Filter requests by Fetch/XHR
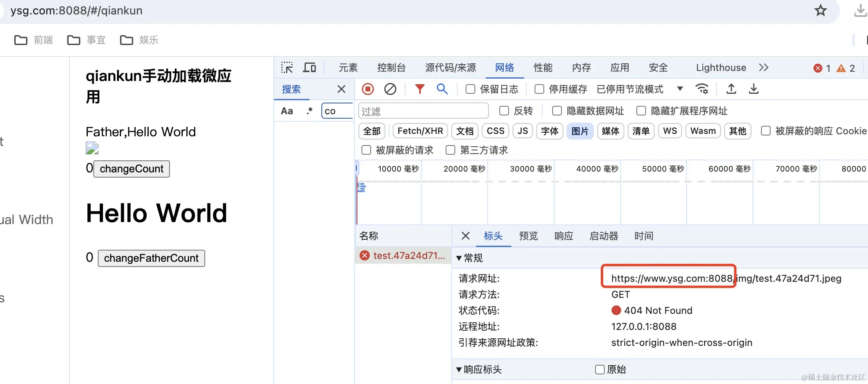 pos(420,131)
